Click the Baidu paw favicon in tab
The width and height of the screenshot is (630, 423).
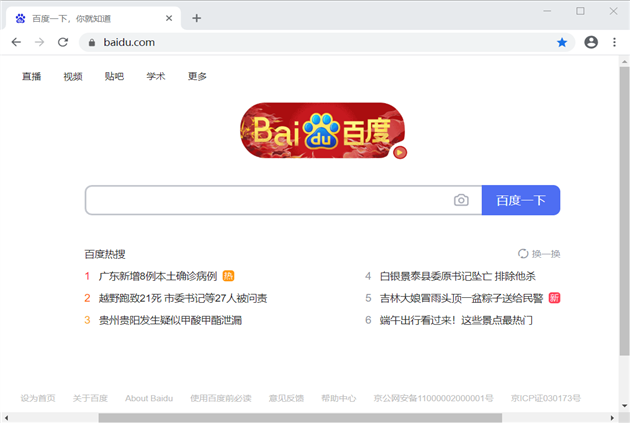[x=20, y=18]
